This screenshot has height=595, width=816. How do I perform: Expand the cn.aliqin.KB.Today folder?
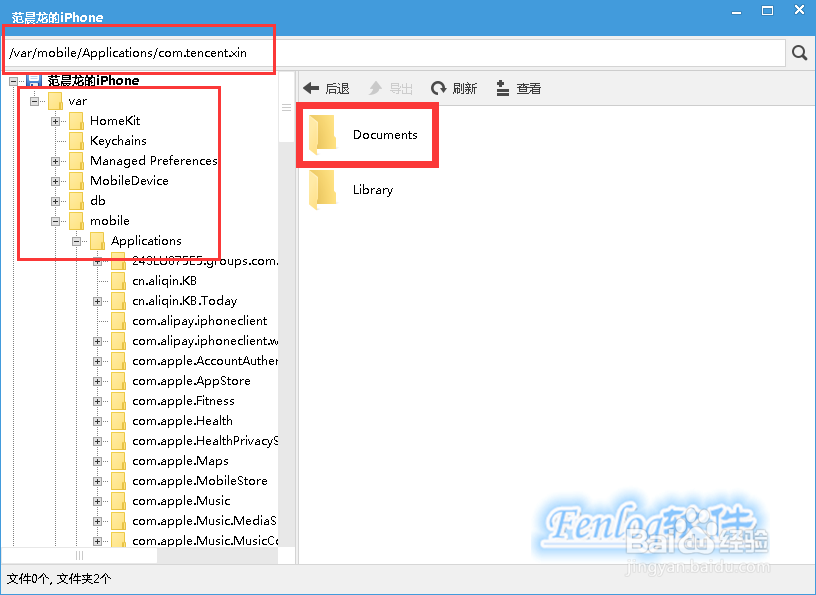[x=97, y=301]
